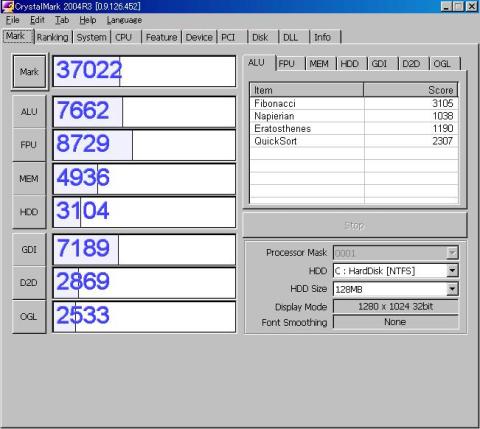The height and width of the screenshot is (429, 480).
Task: Run the GDI benchmark button
Action: pos(29,249)
